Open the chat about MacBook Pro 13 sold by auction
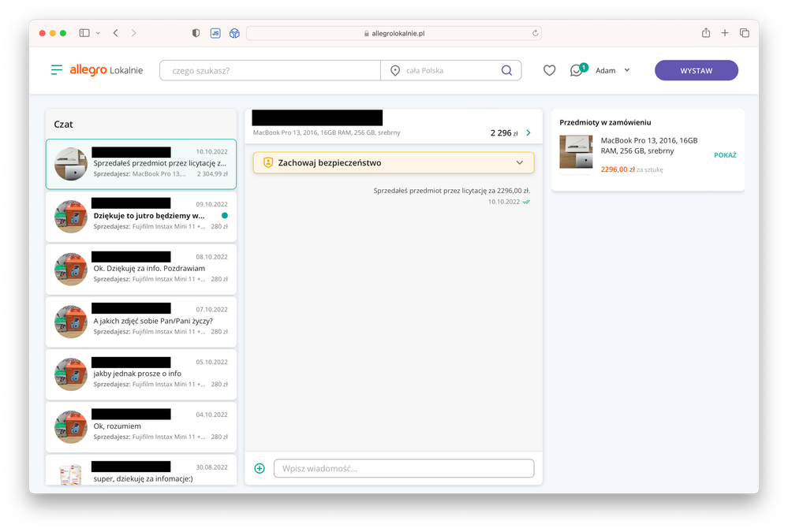This screenshot has height=532, width=788. 141,164
